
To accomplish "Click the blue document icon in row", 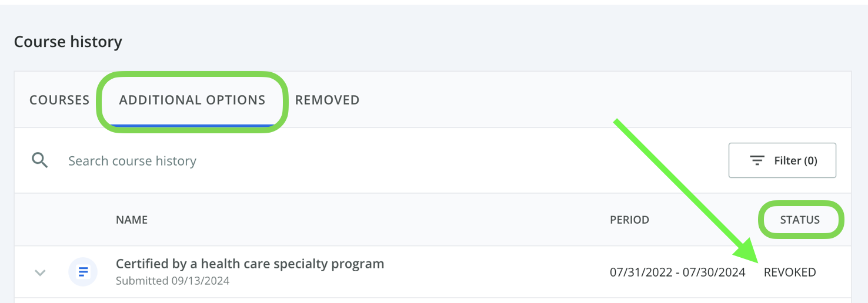I will pyautogui.click(x=83, y=272).
